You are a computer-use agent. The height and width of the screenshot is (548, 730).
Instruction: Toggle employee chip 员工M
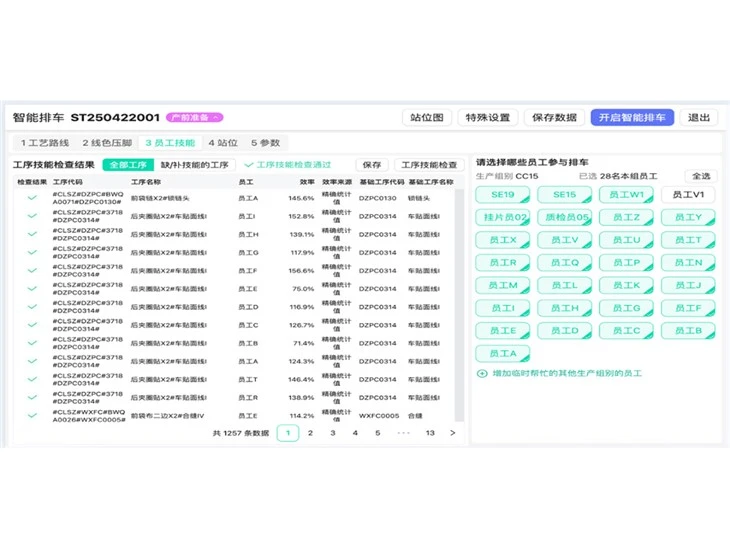[502, 285]
